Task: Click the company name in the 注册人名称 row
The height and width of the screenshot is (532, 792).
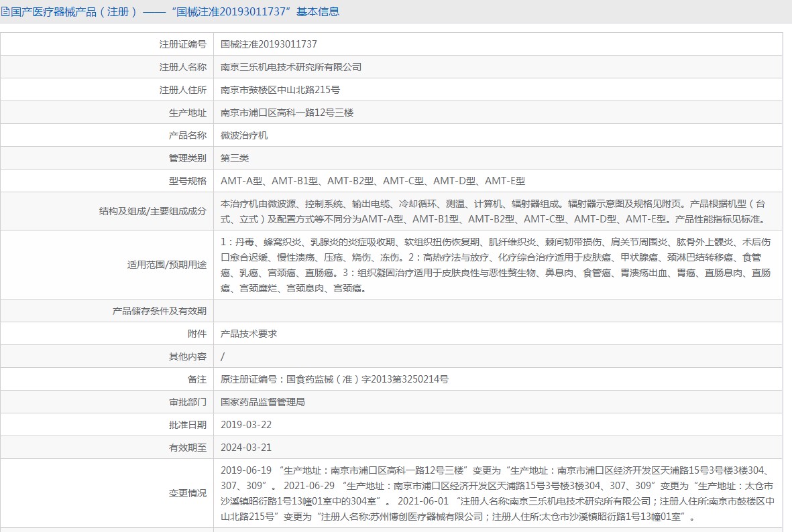Action: (291, 67)
